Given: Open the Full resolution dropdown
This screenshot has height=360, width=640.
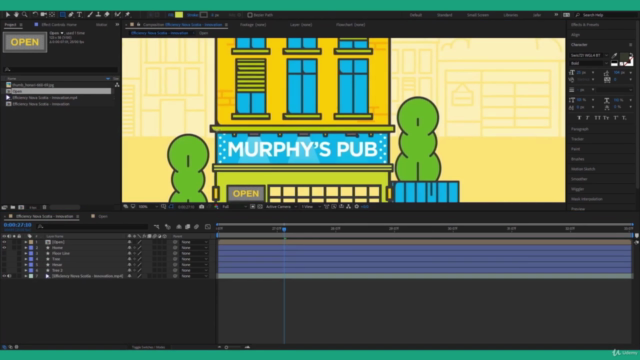Looking at the screenshot, I should pos(234,207).
